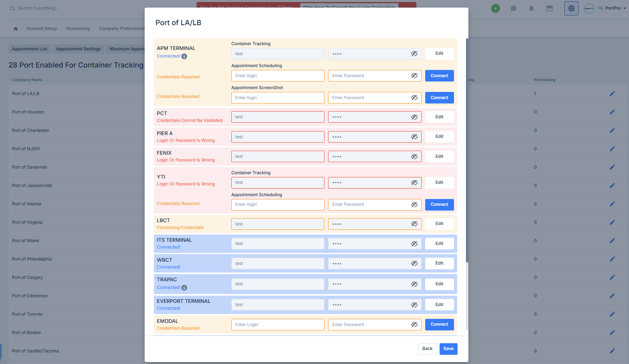Focus YTI Appointment Scheduling password field

click(374, 205)
